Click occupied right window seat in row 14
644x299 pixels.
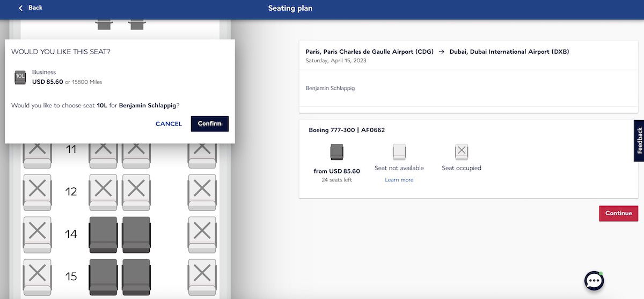[x=202, y=235]
